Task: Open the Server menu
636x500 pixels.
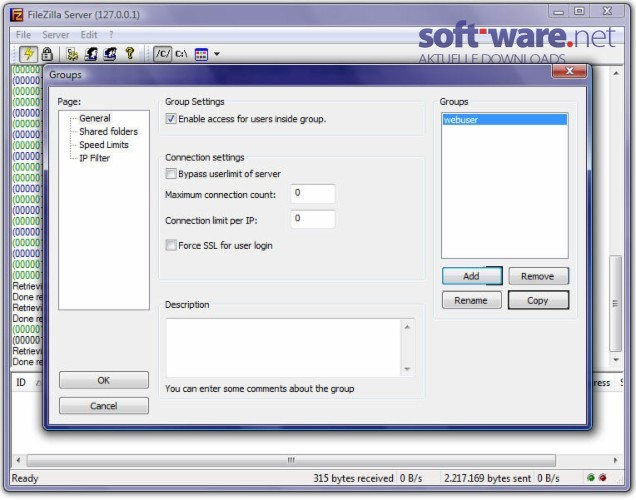Action: [56, 35]
